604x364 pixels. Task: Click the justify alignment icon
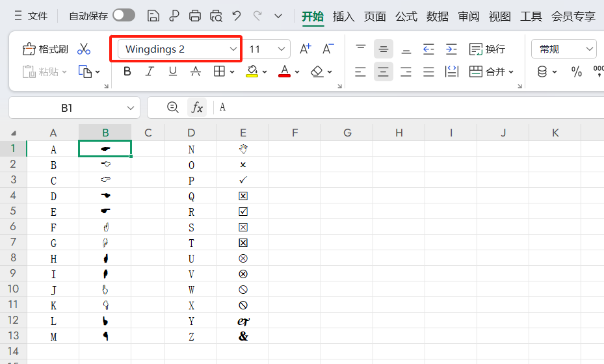coord(428,71)
